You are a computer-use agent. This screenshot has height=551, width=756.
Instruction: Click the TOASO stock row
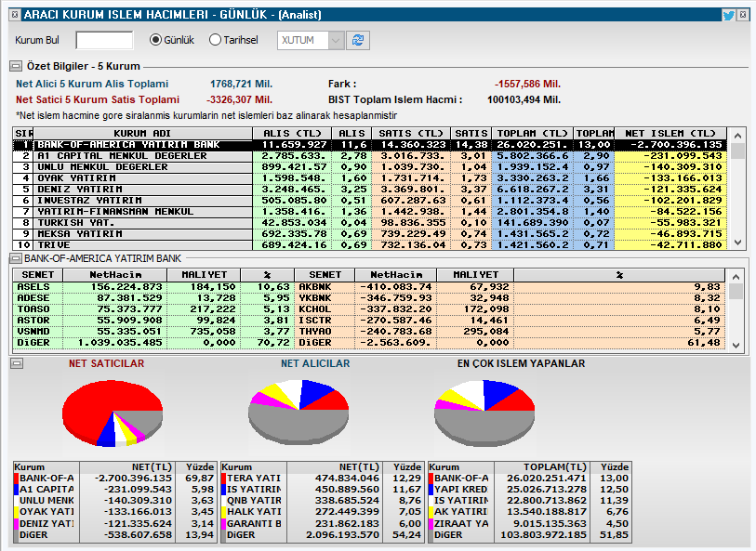(153, 308)
